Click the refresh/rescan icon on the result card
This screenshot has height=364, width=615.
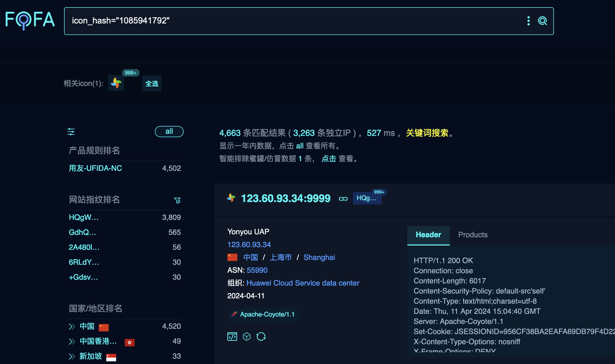261,336
